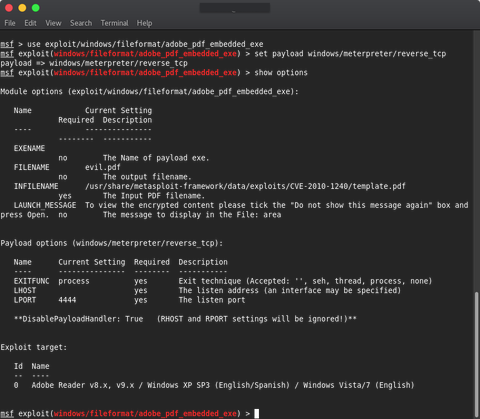The image size is (480, 419).
Task: Click the Adobe Reader v8.x target row
Action: coord(214,385)
